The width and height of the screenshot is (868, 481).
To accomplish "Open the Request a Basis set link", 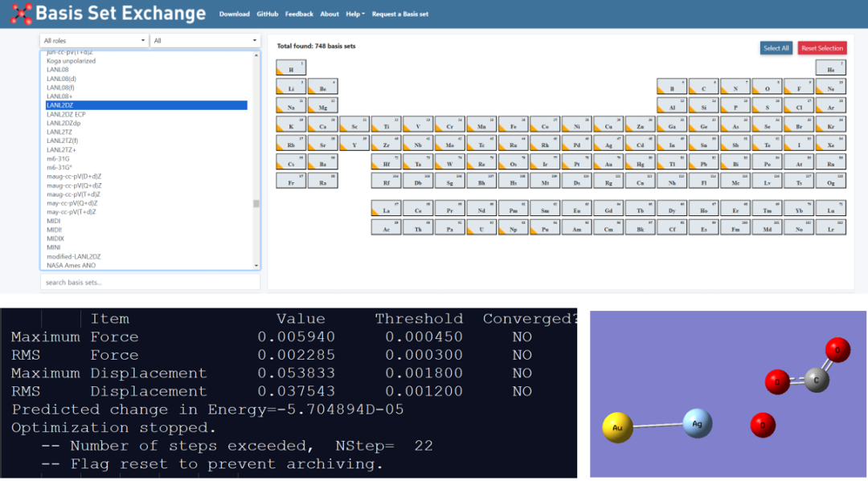I will (x=400, y=14).
